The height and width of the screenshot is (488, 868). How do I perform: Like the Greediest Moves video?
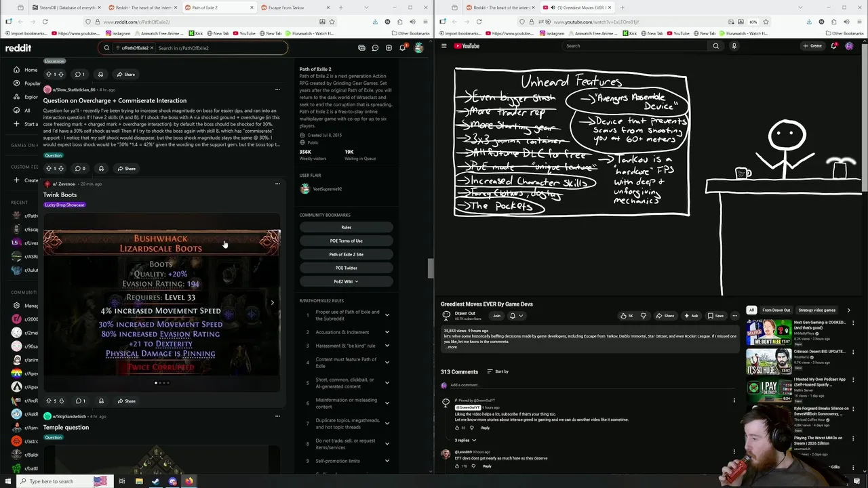pyautogui.click(x=627, y=316)
